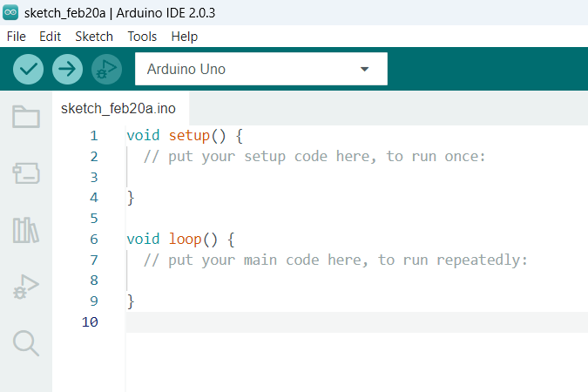588x392 pixels.
Task: Click line number 6 in the gutter
Action: [x=94, y=240]
